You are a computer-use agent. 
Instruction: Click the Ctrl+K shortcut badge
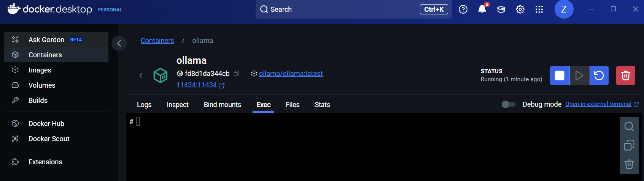(434, 9)
